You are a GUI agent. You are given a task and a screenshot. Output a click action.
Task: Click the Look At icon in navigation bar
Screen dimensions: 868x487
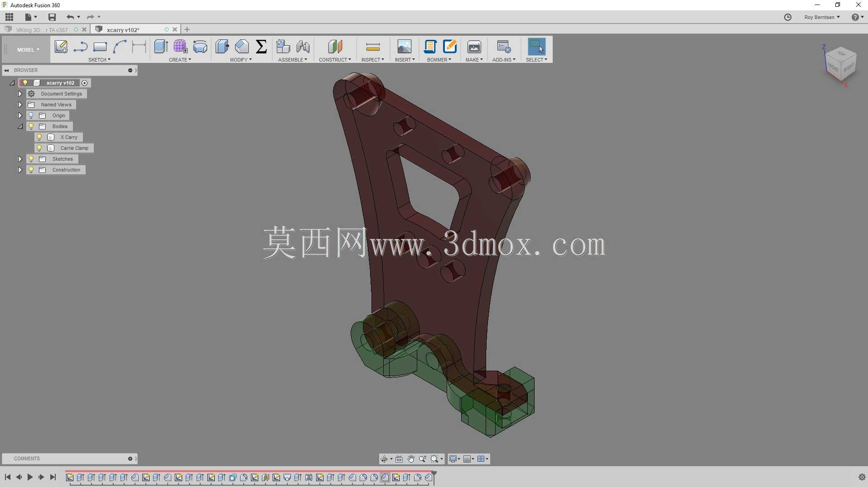399,459
